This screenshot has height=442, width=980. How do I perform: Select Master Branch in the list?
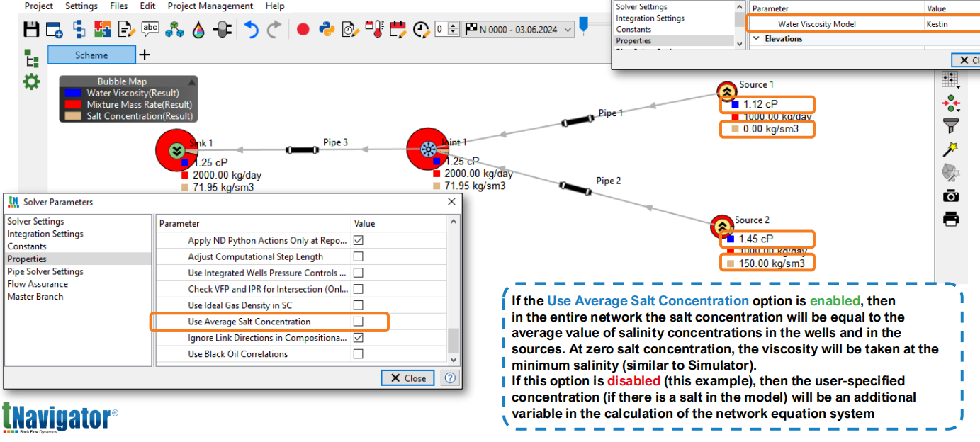point(35,296)
